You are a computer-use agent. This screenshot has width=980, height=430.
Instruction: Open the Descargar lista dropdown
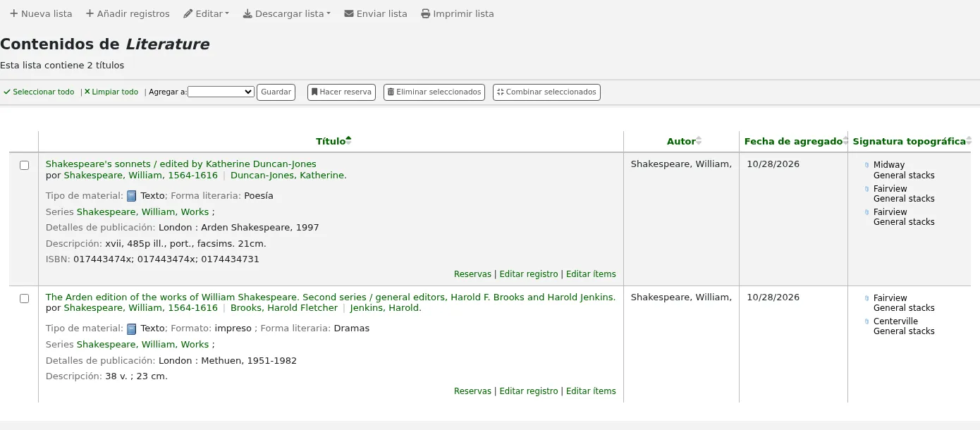pyautogui.click(x=287, y=13)
